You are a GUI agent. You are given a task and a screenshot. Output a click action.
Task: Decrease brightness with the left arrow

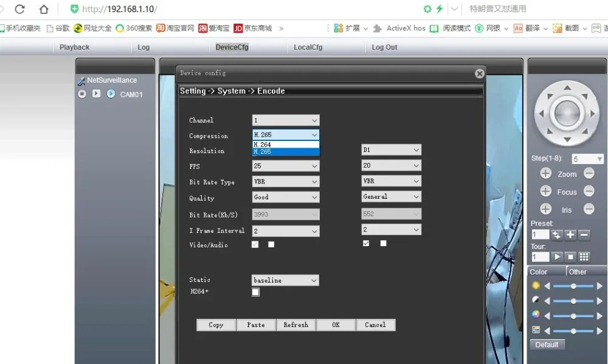pyautogui.click(x=547, y=286)
